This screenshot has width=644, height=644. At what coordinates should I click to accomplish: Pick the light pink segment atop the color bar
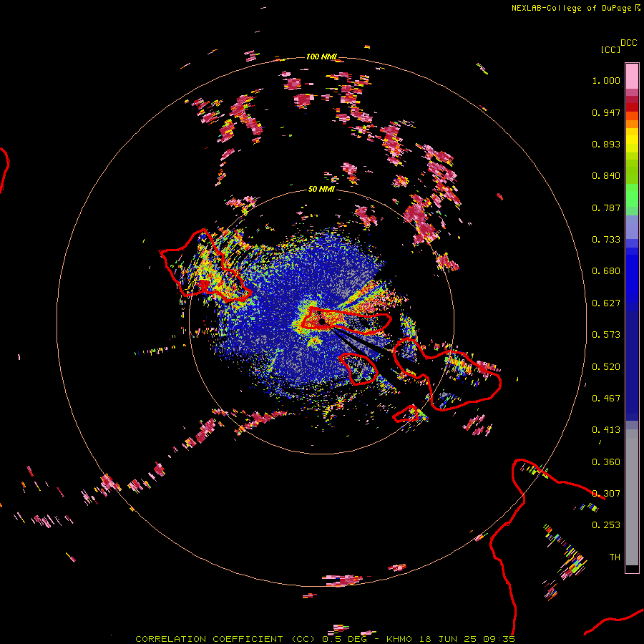[x=632, y=76]
